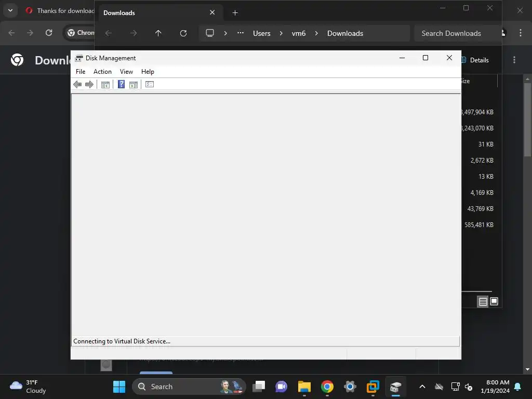Open Chrome's three-dot main menu
Screen dimensions: 532x399
tap(521, 33)
